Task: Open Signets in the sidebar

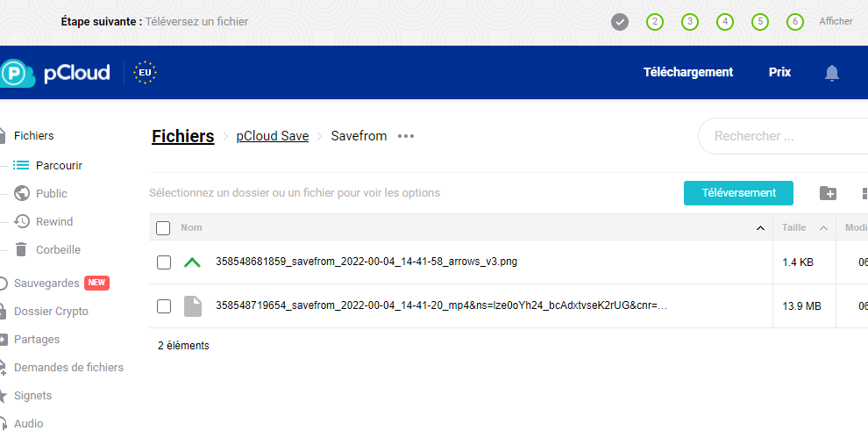Action: [32, 395]
